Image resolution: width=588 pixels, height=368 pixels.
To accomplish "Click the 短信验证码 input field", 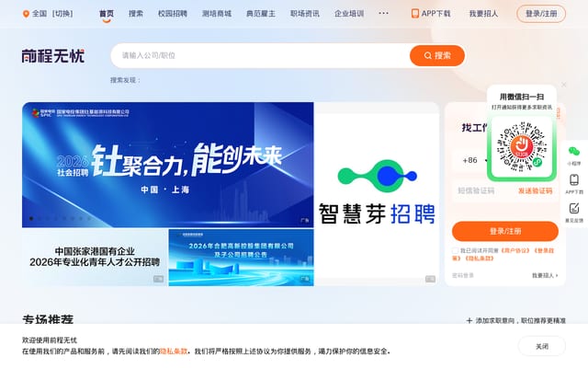I will click(x=484, y=190).
